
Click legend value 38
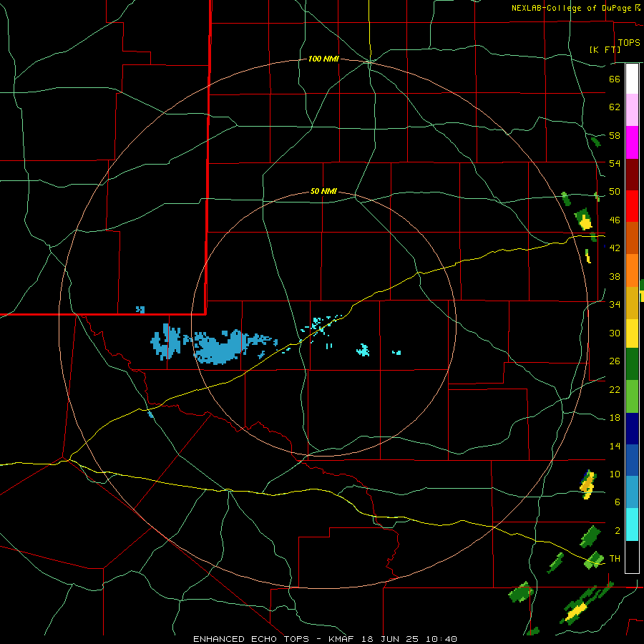click(x=615, y=276)
